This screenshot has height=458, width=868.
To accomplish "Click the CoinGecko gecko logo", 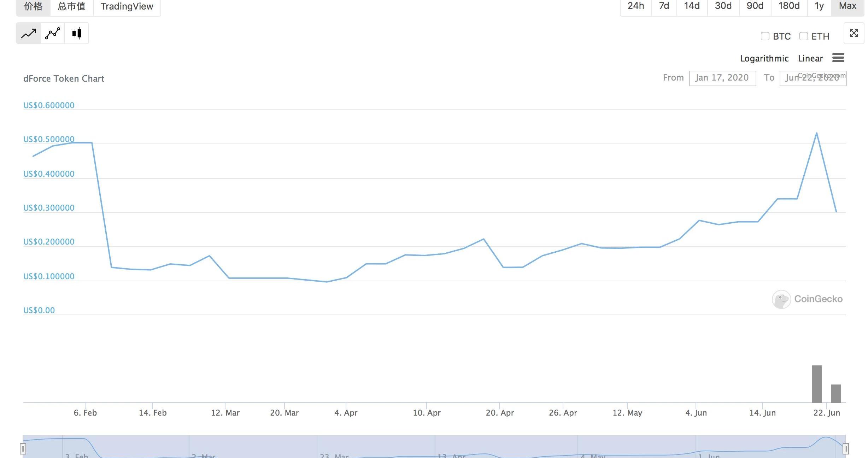I will [x=781, y=299].
